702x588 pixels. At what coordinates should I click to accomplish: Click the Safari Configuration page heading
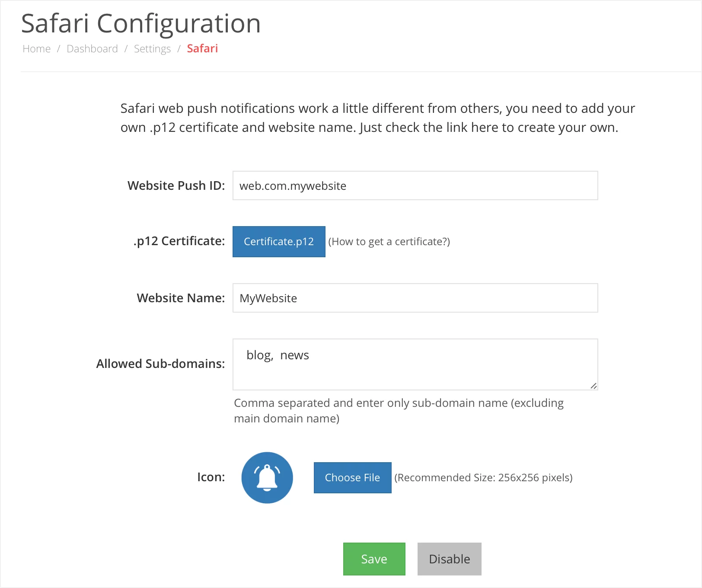coord(141,23)
